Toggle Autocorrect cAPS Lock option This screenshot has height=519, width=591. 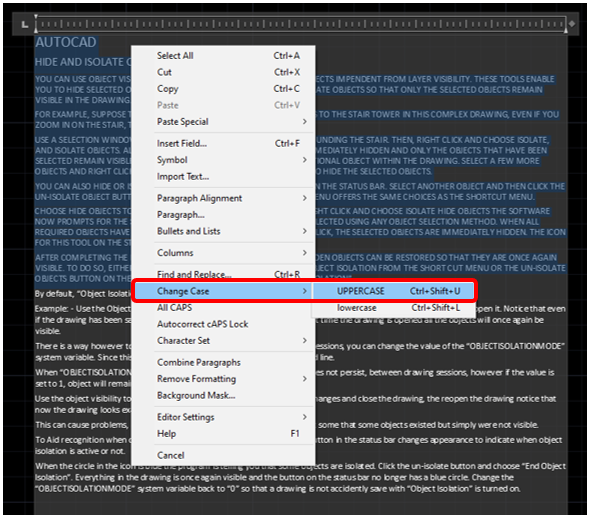point(223,324)
